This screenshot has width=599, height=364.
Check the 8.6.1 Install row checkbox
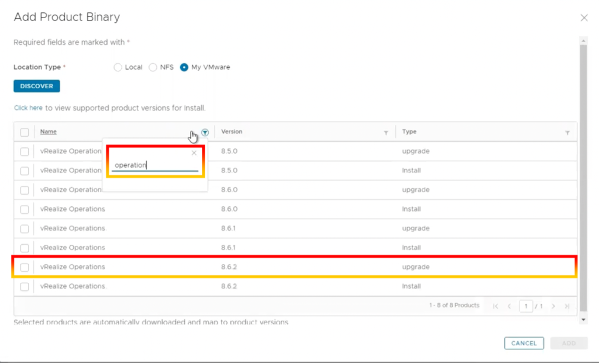point(25,248)
